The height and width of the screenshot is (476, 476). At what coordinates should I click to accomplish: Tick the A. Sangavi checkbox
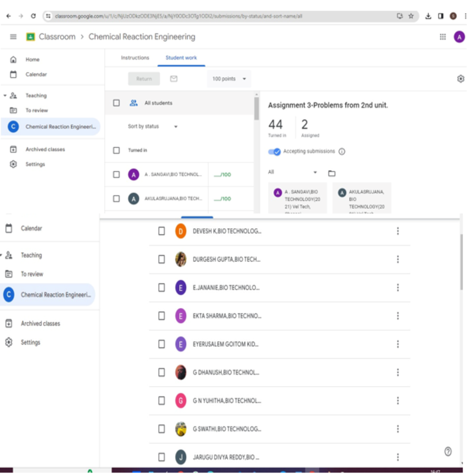point(117,175)
